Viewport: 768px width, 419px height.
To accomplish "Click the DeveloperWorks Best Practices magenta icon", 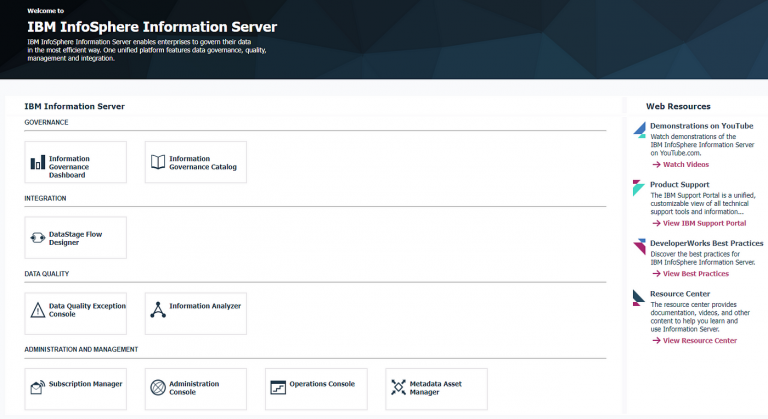I will click(x=640, y=246).
